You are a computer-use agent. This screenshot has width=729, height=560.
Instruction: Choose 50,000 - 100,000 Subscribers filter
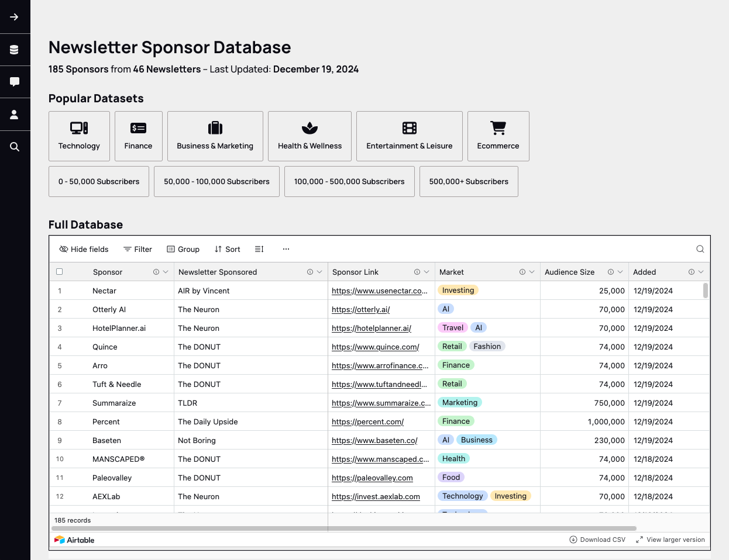(x=216, y=181)
